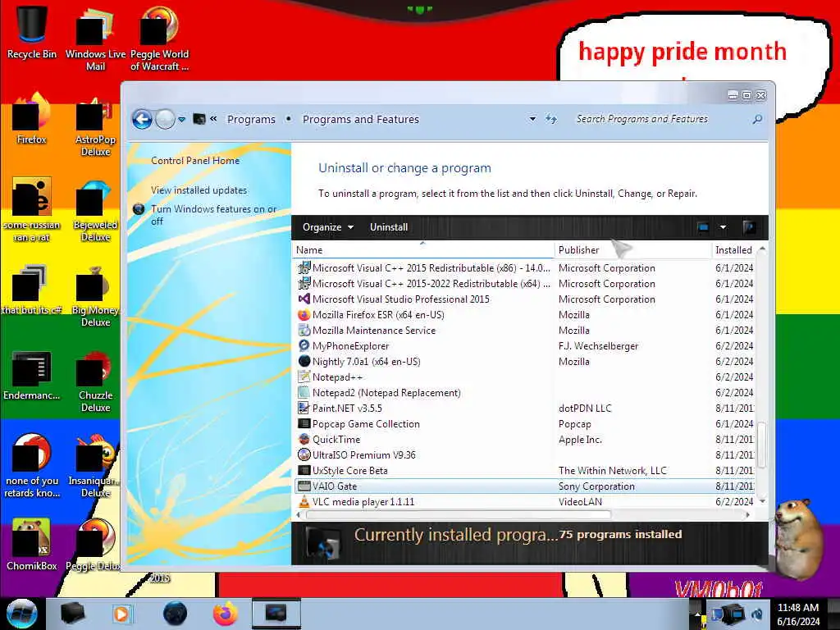Viewport: 840px width, 630px height.
Task: Click publisher text 'F.J. Wechselberger'
Action: (598, 346)
